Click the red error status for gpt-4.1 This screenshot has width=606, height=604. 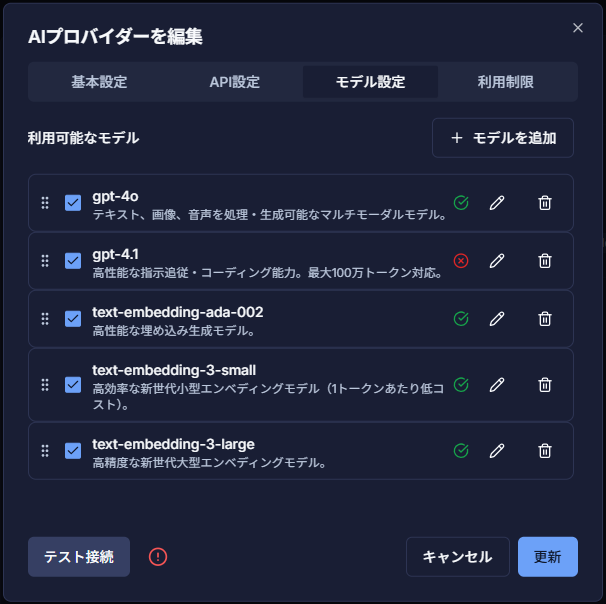(x=461, y=261)
